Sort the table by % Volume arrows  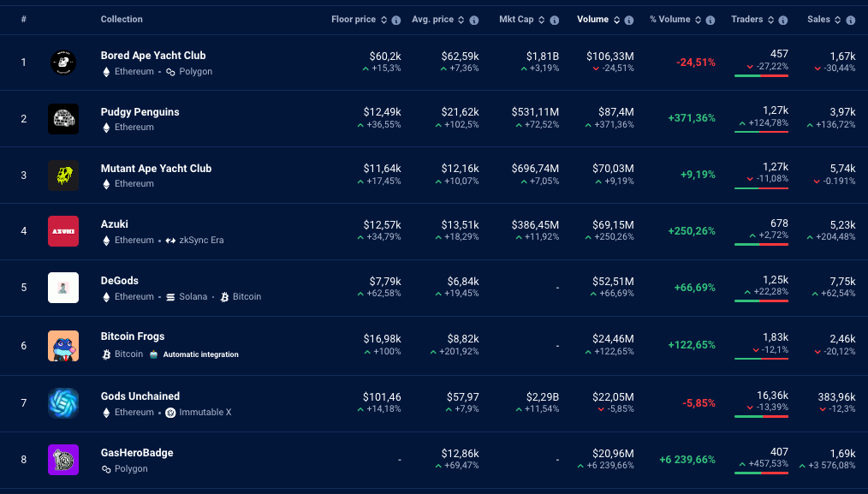point(698,20)
